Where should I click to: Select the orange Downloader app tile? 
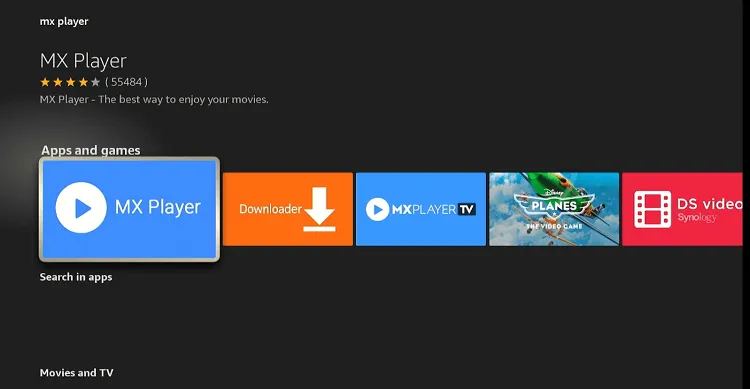tap(287, 209)
